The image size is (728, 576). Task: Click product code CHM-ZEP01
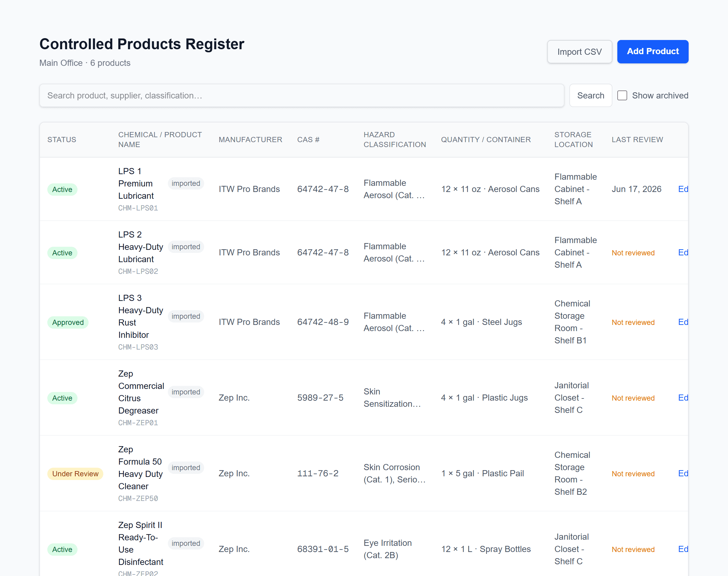(x=138, y=423)
